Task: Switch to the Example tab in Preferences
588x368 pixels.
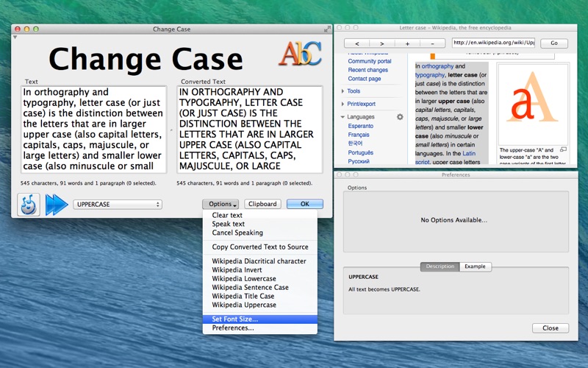Action: 475,266
